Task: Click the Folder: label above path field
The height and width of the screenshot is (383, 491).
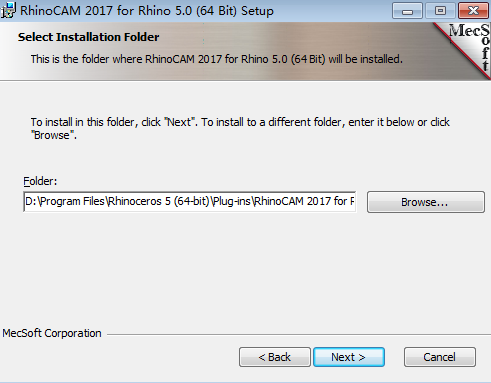Action: click(40, 181)
